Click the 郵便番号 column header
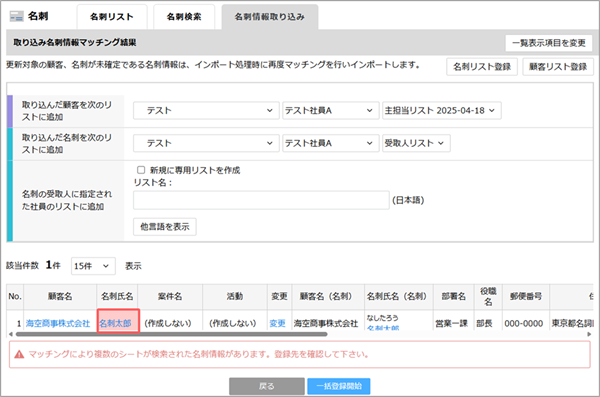Image resolution: width=600 pixels, height=397 pixels. click(526, 297)
